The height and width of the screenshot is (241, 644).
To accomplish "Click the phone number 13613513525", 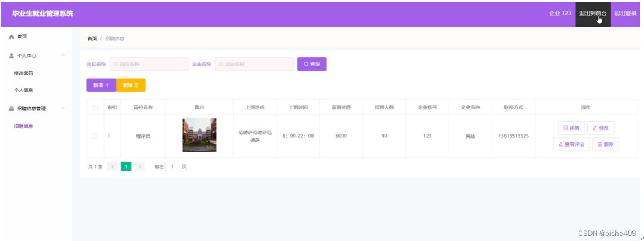I will (x=514, y=136).
